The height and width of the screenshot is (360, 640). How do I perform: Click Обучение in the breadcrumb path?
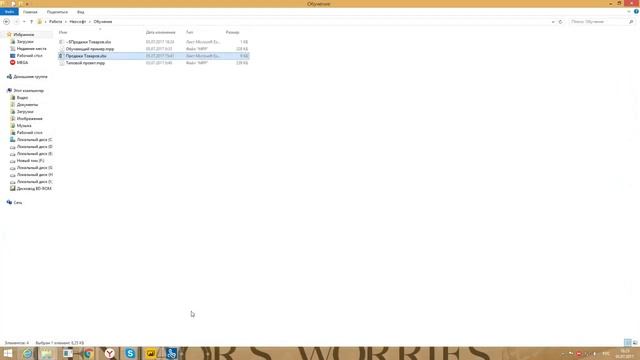tap(103, 22)
